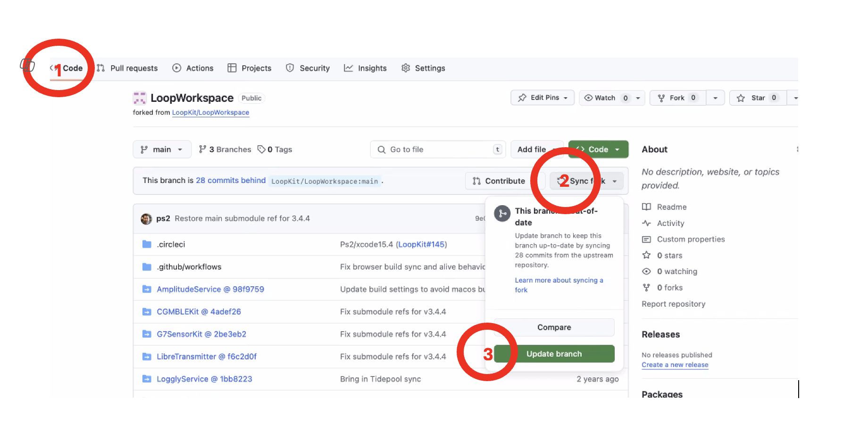Click the LibreTransmitter submodule folder icon
This screenshot has width=868, height=433.
[147, 356]
